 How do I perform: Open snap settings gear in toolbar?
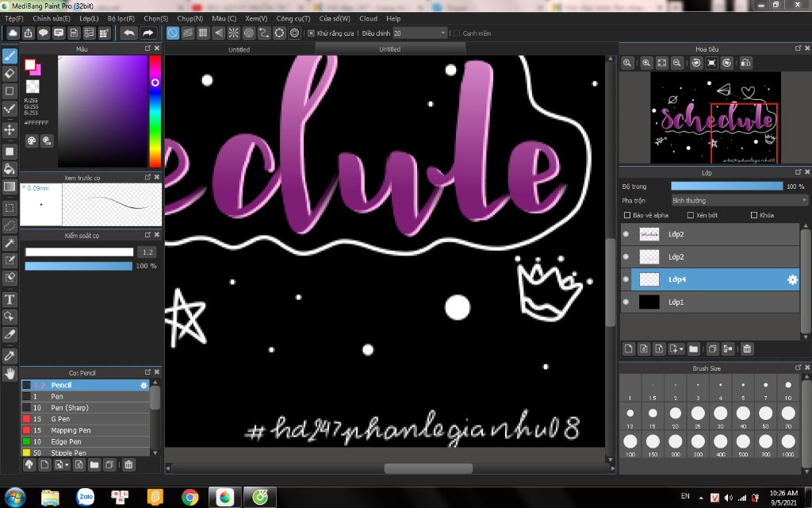295,33
